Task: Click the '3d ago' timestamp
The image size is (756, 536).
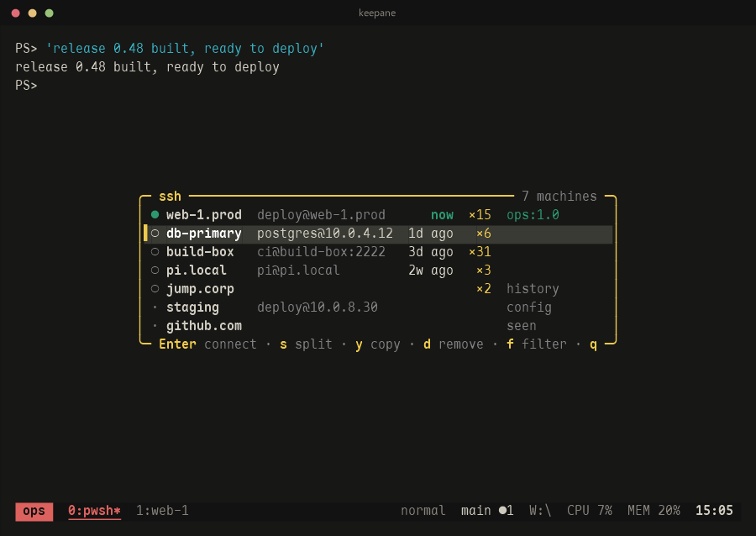Action: point(431,252)
